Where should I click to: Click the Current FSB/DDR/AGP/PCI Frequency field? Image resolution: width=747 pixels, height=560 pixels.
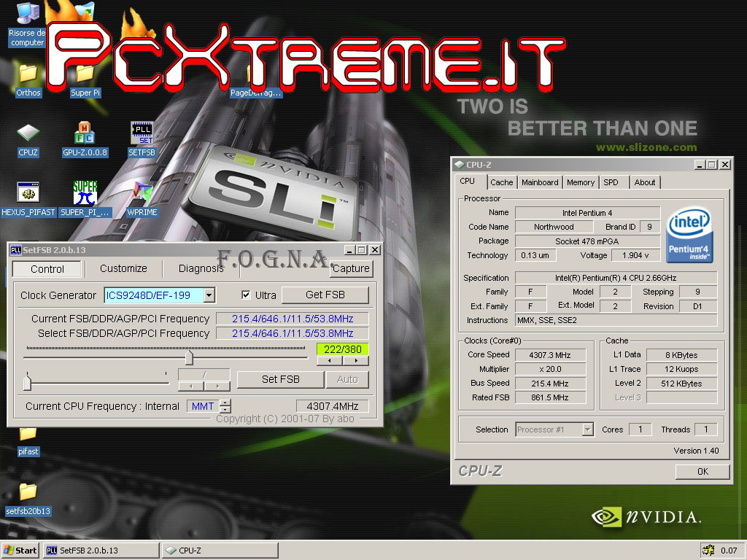292,319
